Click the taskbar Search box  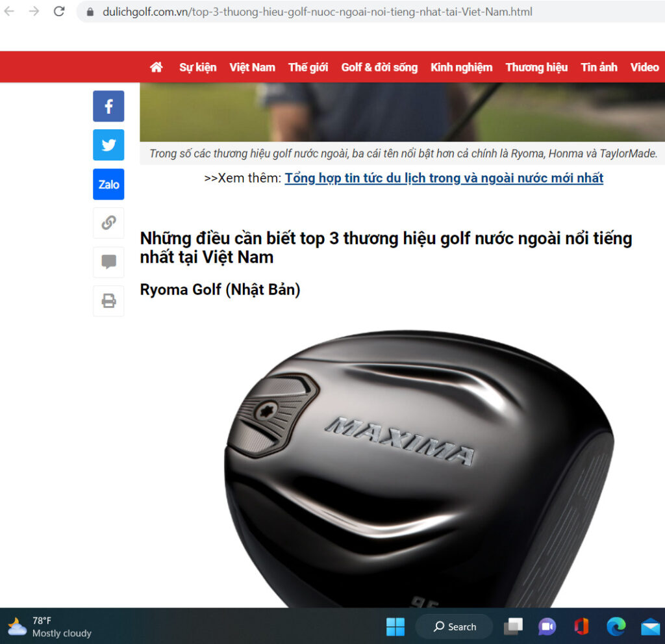[x=454, y=626]
